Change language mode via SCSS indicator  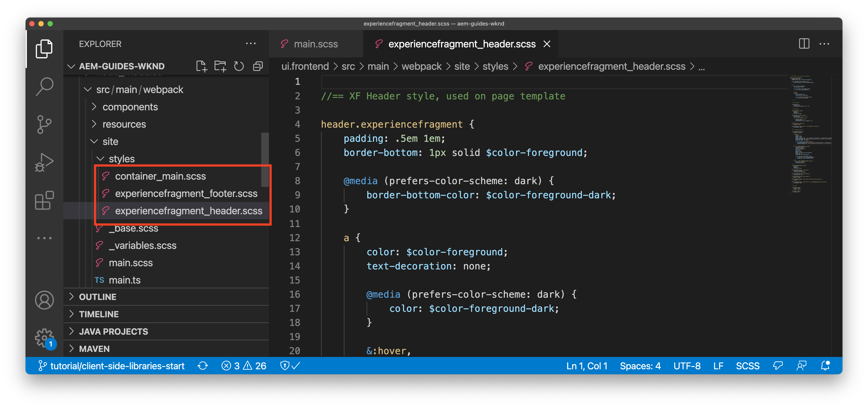coord(747,366)
